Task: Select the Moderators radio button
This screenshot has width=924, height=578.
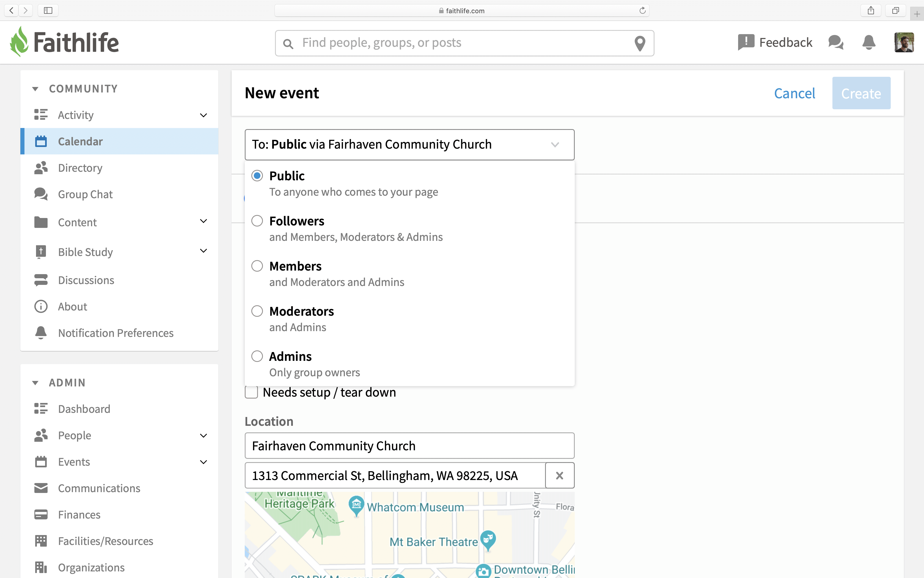Action: click(257, 311)
